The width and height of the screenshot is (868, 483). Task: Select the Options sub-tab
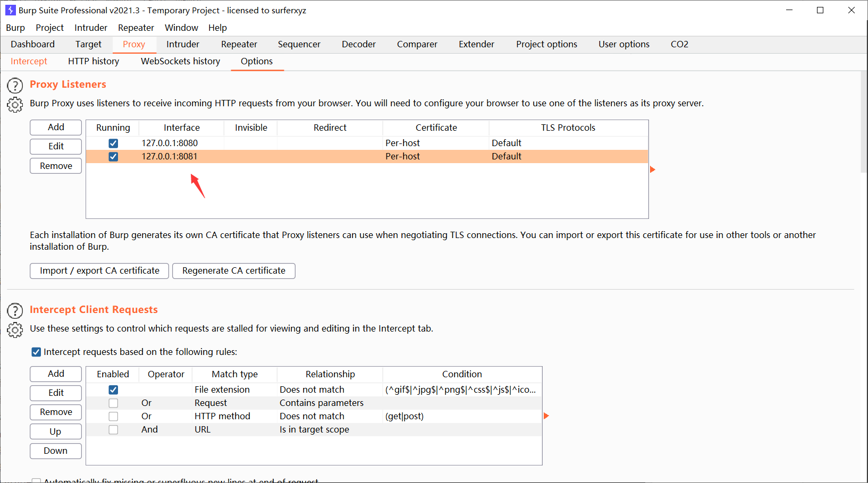(x=257, y=61)
